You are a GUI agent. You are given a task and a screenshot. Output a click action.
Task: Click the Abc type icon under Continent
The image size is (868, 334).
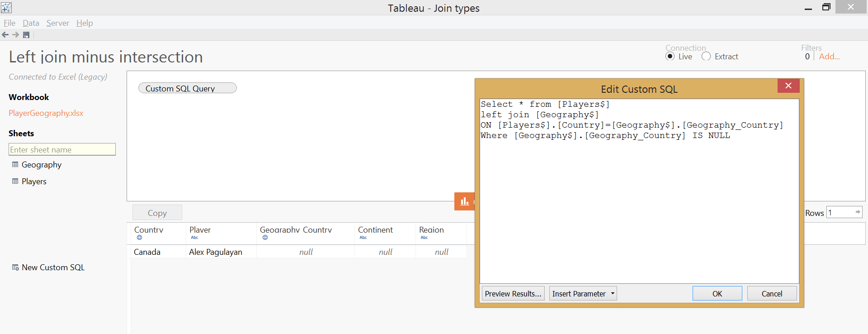point(363,238)
